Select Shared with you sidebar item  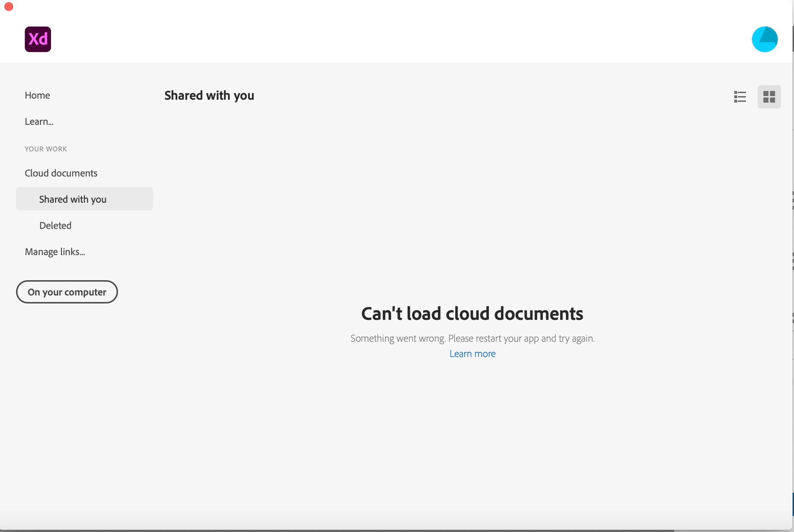(x=73, y=199)
